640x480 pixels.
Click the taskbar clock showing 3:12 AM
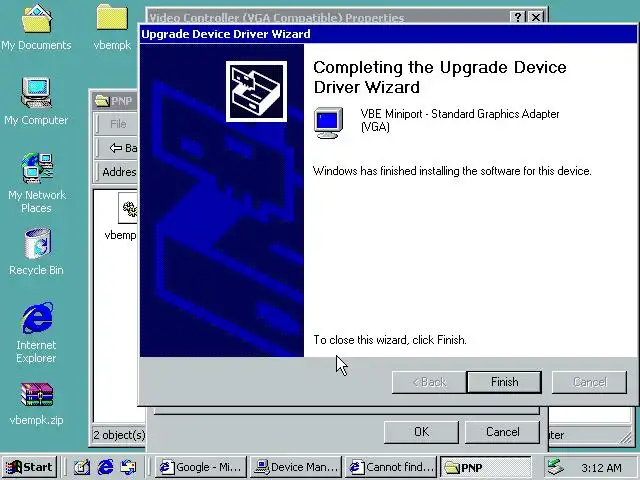pyautogui.click(x=602, y=467)
